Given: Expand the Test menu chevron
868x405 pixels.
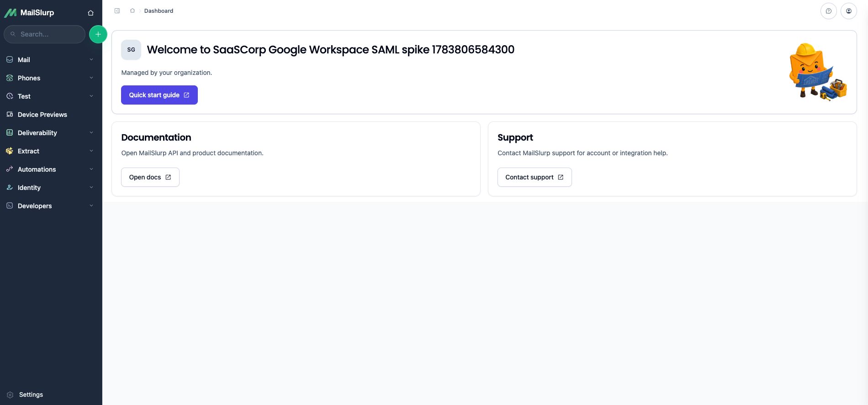Looking at the screenshot, I should [x=91, y=96].
